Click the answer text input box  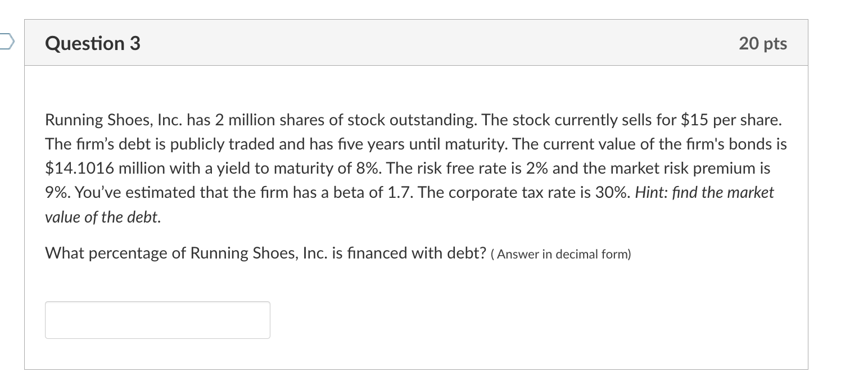(x=157, y=320)
